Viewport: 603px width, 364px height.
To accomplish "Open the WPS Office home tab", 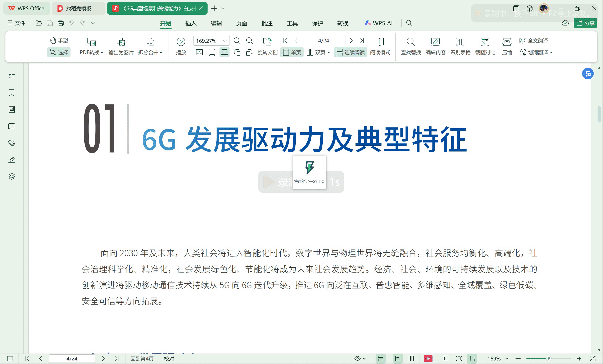I will pos(27,8).
